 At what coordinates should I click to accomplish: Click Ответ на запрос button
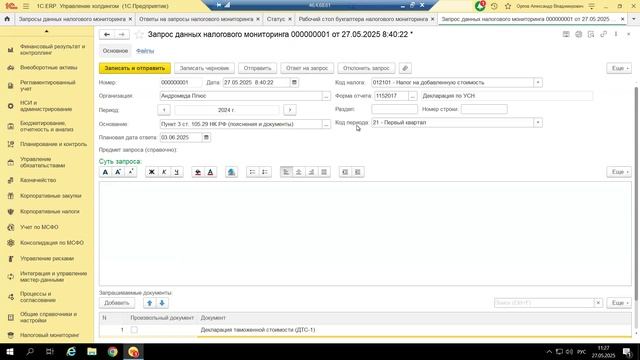pos(307,68)
